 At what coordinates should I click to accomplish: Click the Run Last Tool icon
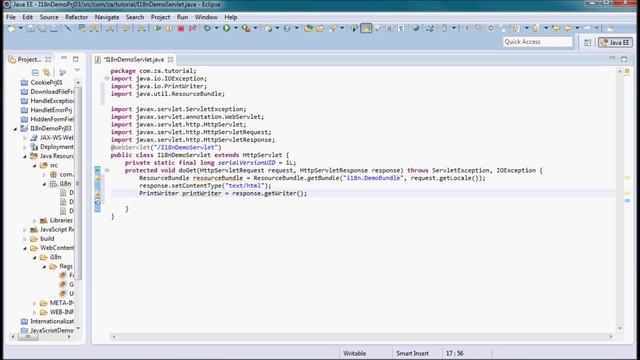[x=246, y=28]
